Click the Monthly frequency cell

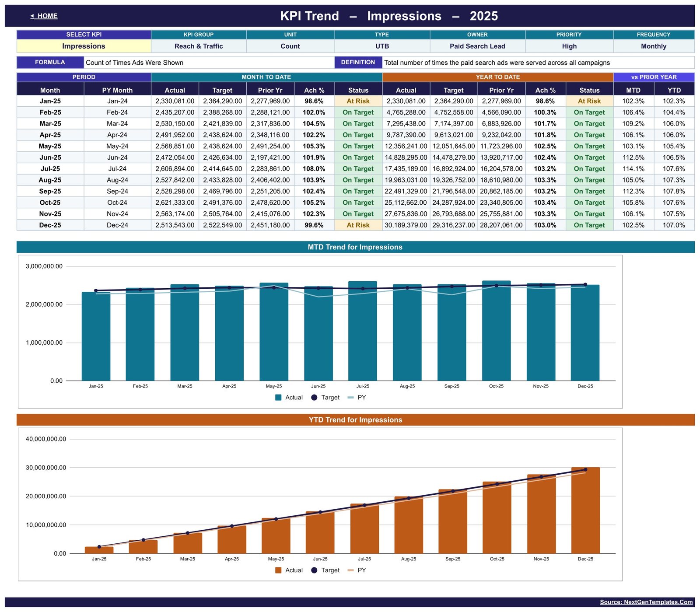[x=654, y=46]
